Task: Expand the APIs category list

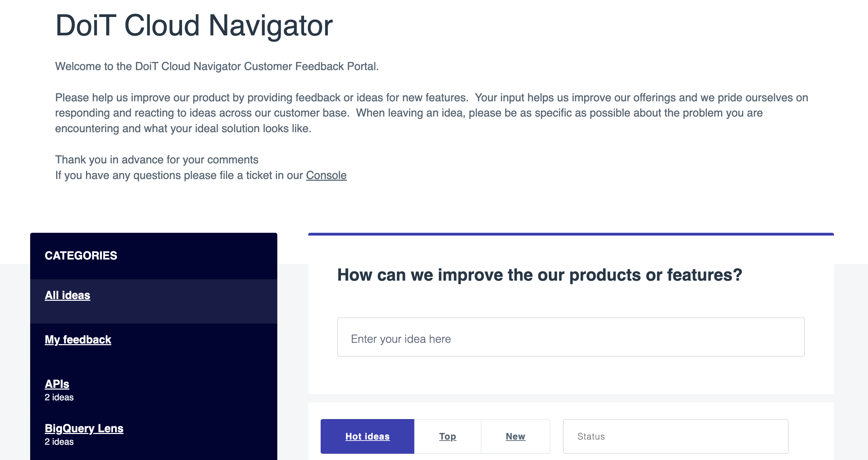Action: coord(58,383)
